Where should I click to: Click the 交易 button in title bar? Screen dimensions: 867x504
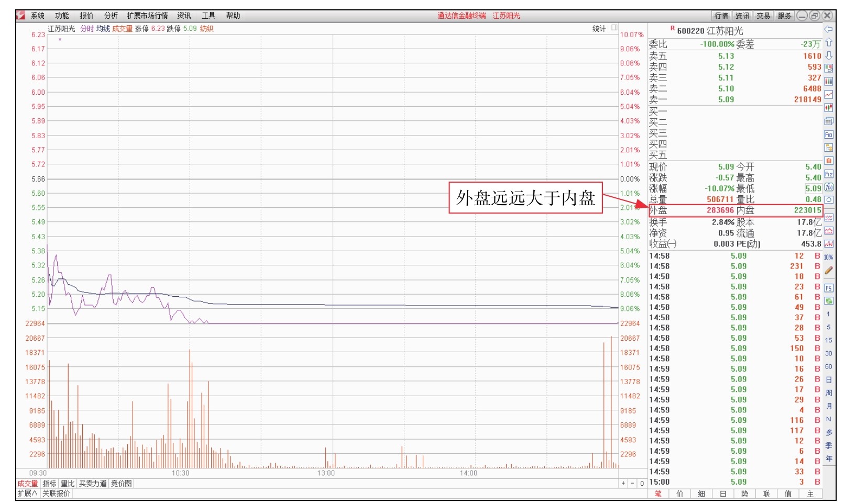click(x=763, y=16)
